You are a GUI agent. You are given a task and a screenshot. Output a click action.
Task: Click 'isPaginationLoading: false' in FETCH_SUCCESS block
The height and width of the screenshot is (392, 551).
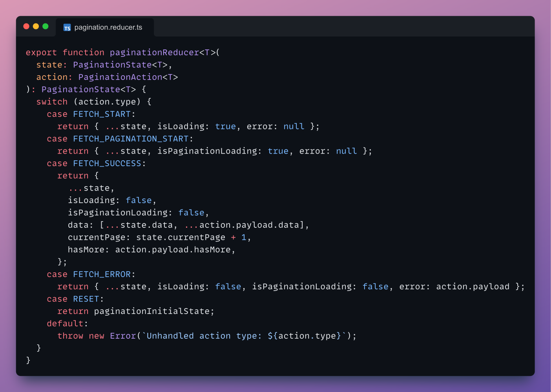pyautogui.click(x=136, y=213)
